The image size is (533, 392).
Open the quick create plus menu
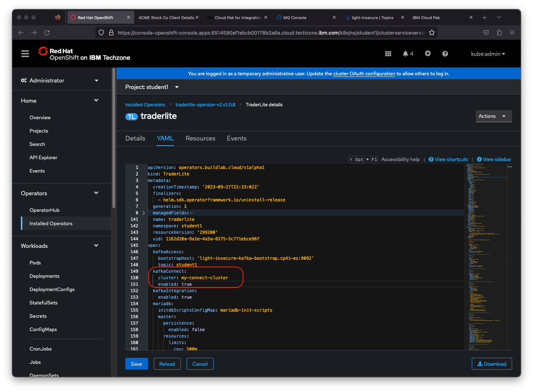(x=427, y=53)
